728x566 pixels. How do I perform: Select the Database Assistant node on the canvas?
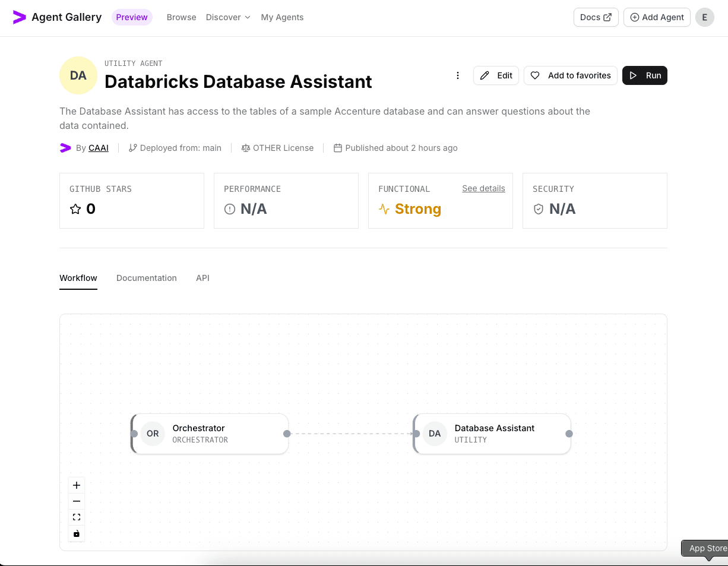(x=492, y=434)
